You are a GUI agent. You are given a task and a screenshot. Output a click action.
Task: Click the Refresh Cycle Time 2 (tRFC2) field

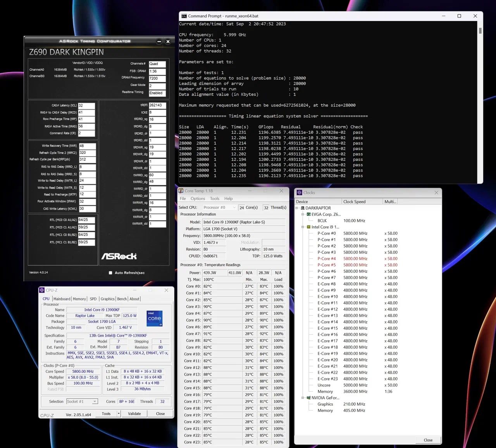point(87,153)
